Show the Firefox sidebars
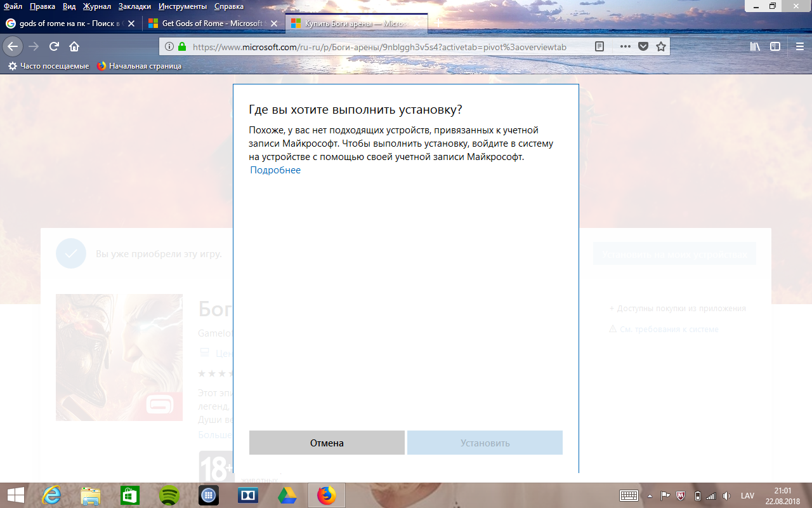Viewport: 812px width, 508px height. [775, 46]
